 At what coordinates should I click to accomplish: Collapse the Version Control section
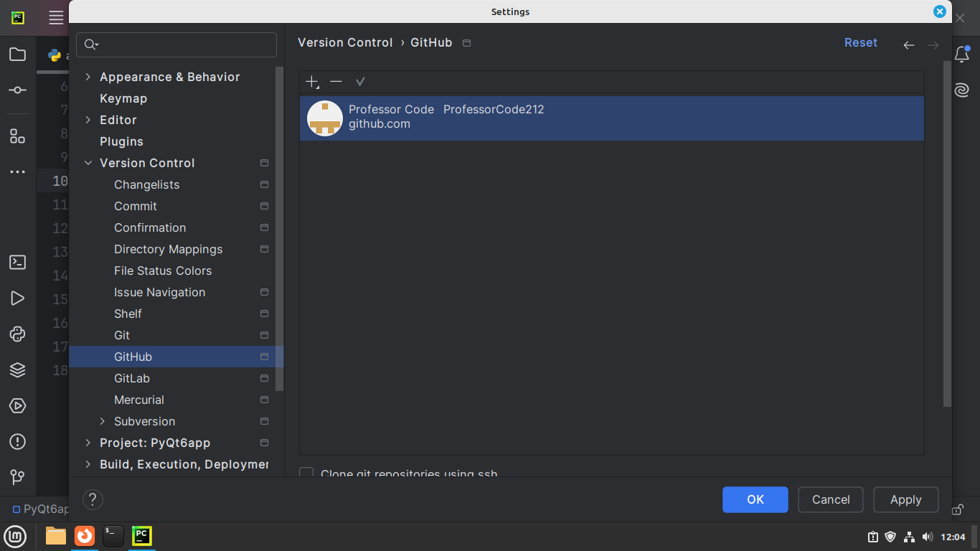coord(88,163)
